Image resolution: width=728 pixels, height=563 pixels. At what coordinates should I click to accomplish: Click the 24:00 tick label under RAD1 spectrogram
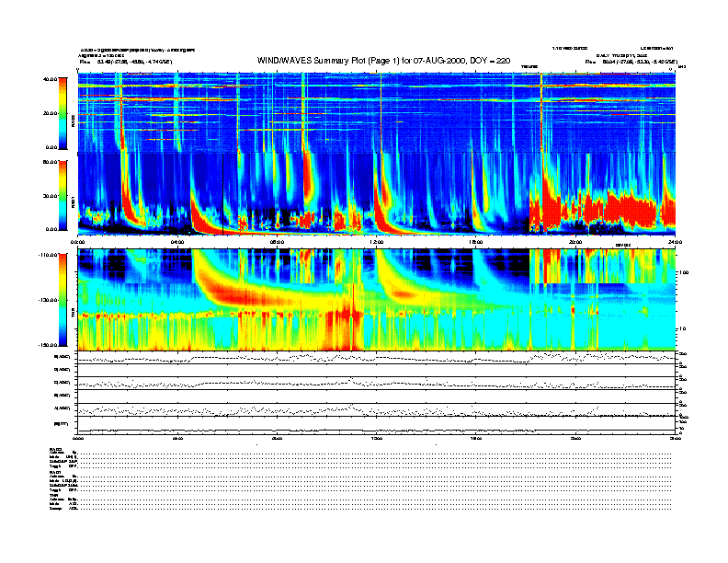point(675,242)
